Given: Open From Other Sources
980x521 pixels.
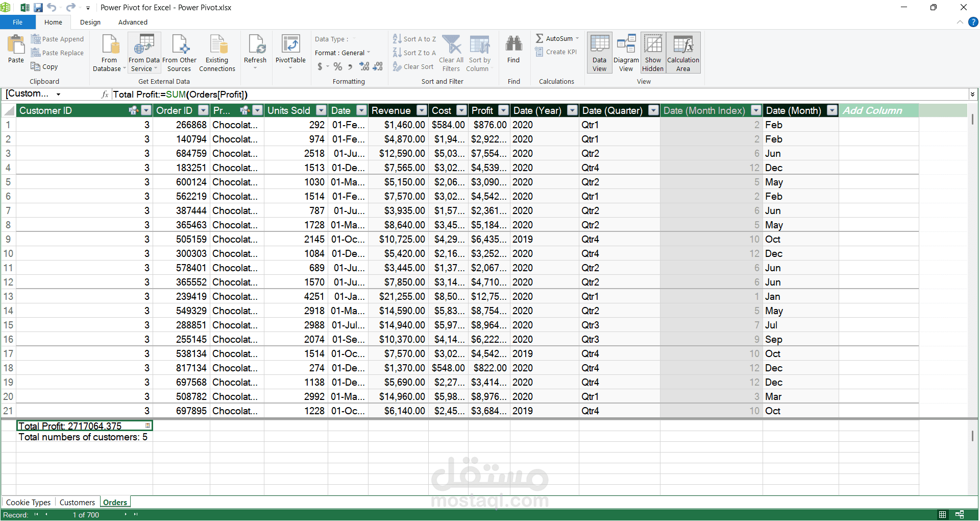Looking at the screenshot, I should click(x=179, y=53).
